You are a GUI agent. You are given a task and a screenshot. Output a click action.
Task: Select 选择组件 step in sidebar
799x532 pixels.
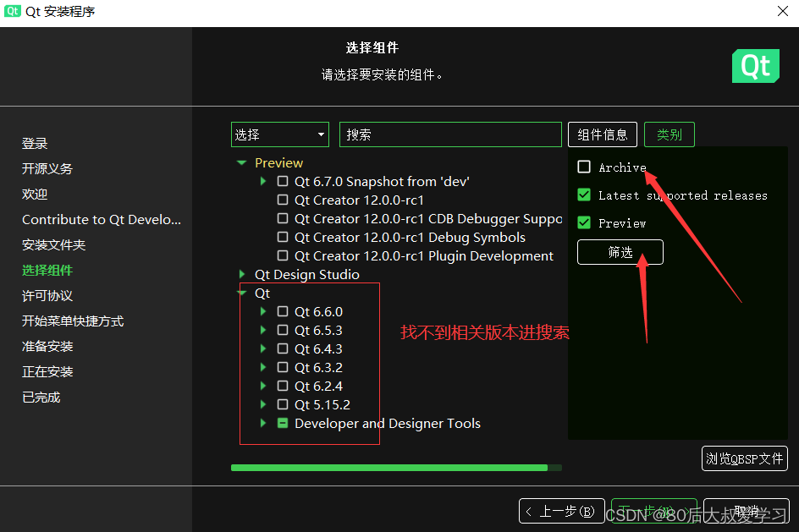tap(47, 271)
